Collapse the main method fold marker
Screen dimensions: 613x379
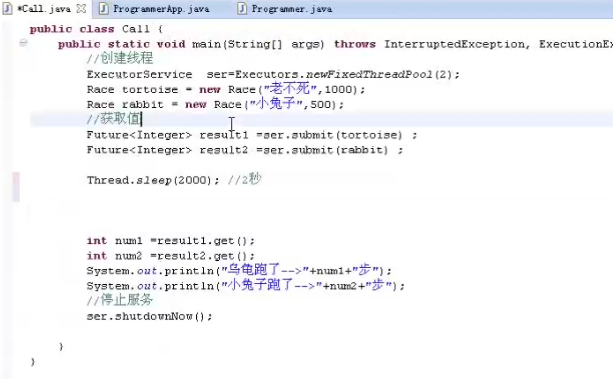23,43
